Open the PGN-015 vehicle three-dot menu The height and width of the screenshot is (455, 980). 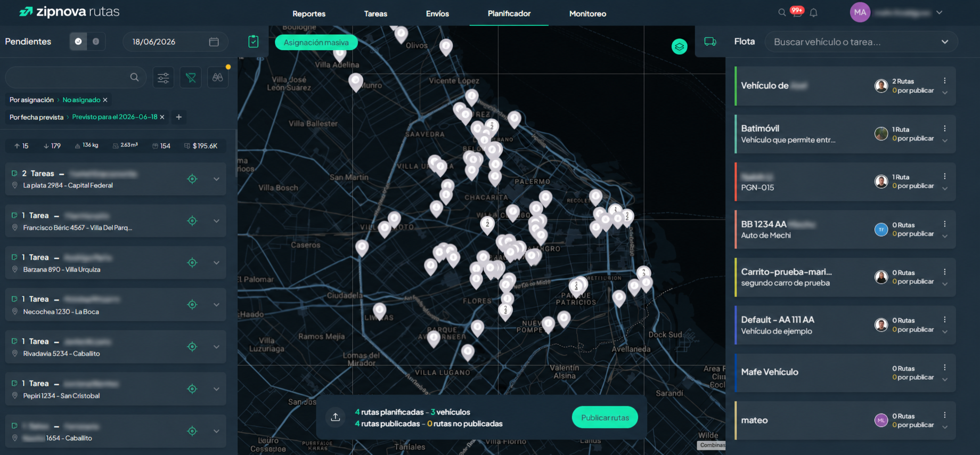coord(945,176)
